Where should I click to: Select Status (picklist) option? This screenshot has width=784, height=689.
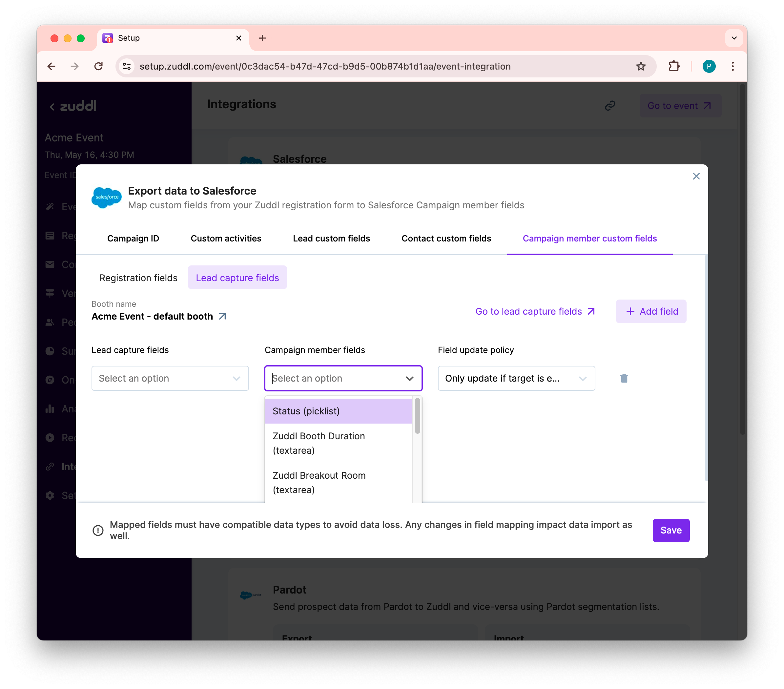click(338, 411)
